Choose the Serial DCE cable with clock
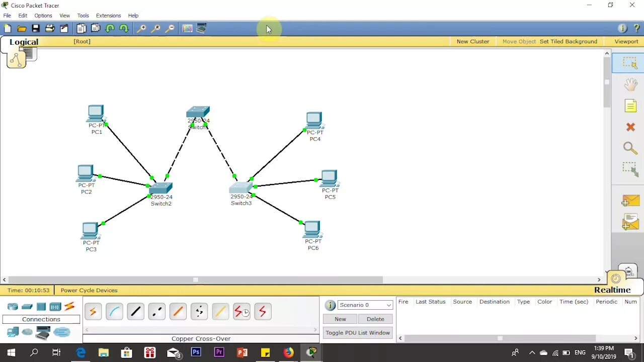The height and width of the screenshot is (362, 644). click(x=242, y=312)
